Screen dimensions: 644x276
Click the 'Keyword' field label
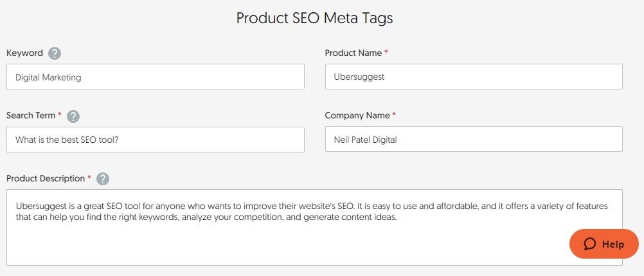(24, 53)
